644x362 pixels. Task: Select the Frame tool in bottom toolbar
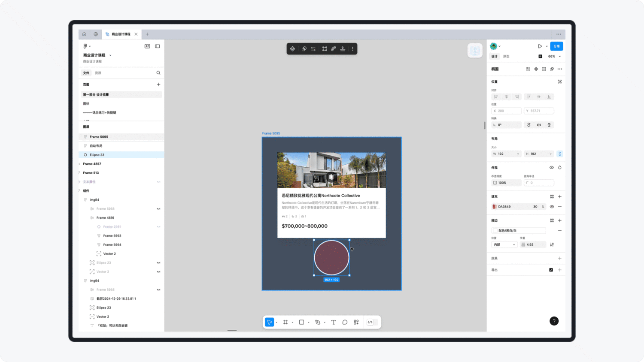(286, 322)
